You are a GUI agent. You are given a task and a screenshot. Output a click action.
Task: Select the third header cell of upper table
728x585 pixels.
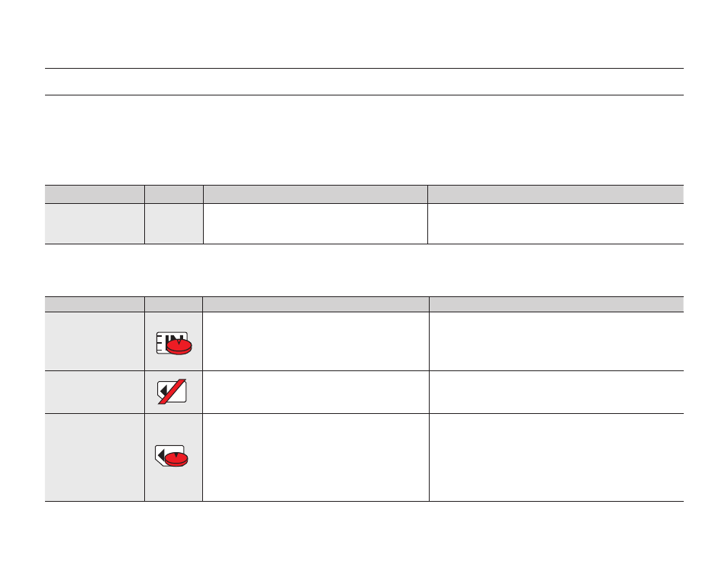tap(315, 194)
